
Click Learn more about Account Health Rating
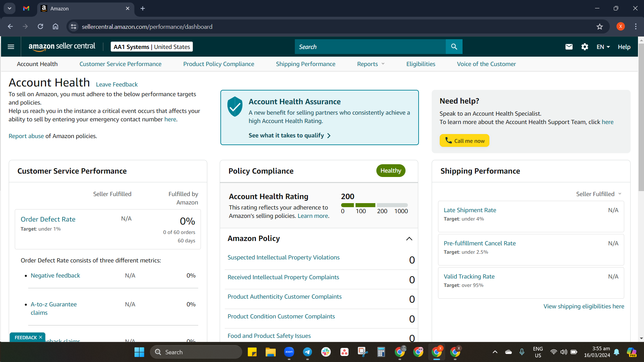pos(313,216)
